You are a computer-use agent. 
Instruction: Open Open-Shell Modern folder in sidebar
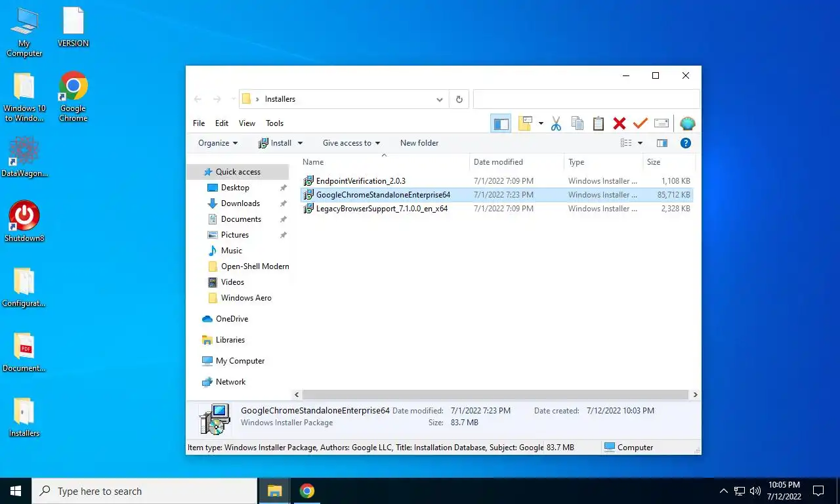255,266
